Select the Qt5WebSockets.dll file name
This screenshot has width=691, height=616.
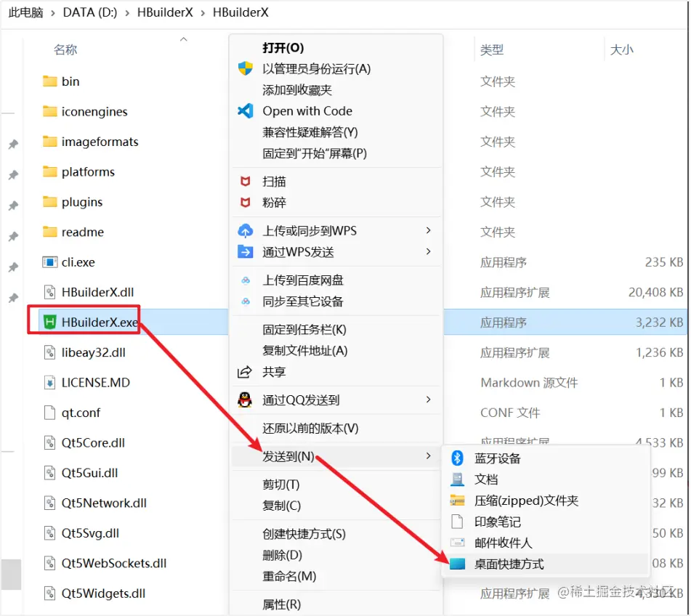tap(113, 563)
